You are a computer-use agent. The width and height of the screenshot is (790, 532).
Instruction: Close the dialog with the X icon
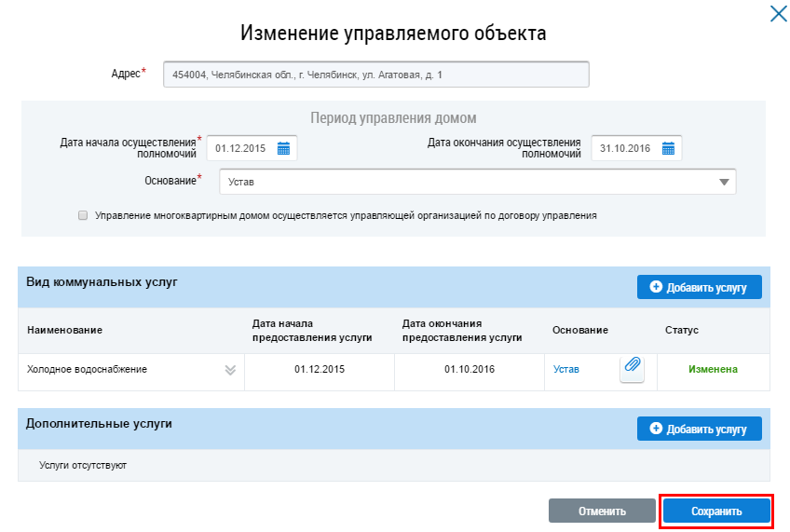(x=776, y=13)
